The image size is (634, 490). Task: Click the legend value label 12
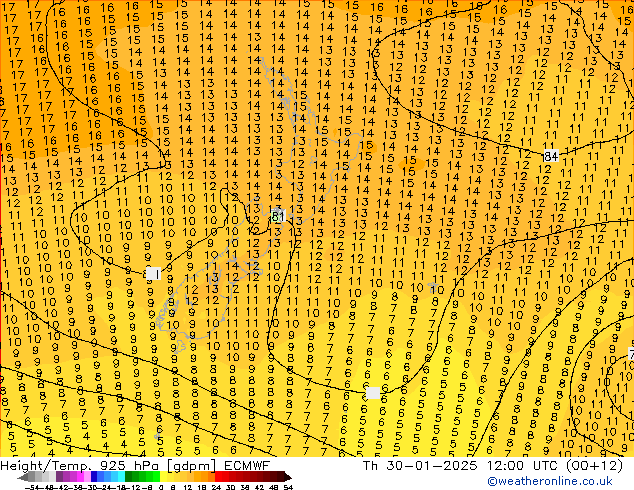click(187, 487)
